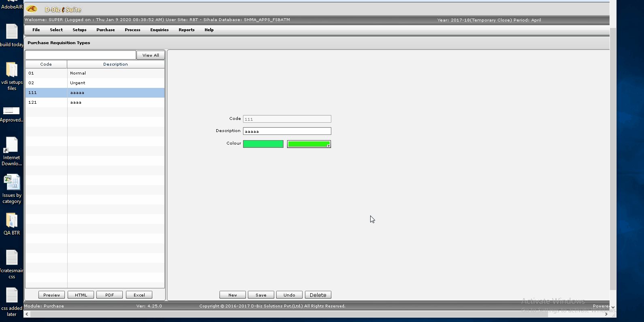This screenshot has width=644, height=322.
Task: Click the View All button
Action: click(x=151, y=55)
